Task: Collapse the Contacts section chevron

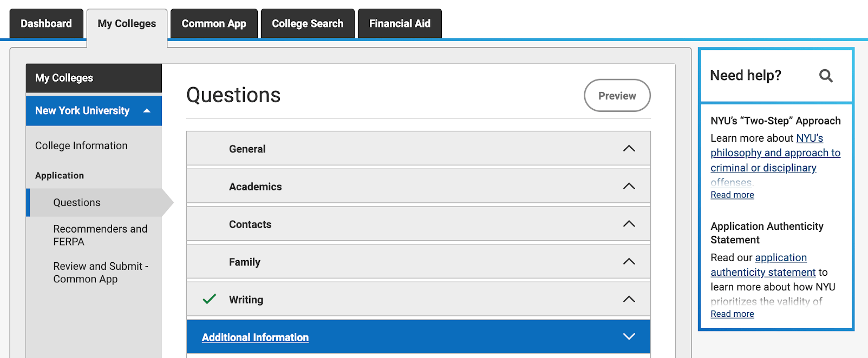Action: click(x=629, y=224)
